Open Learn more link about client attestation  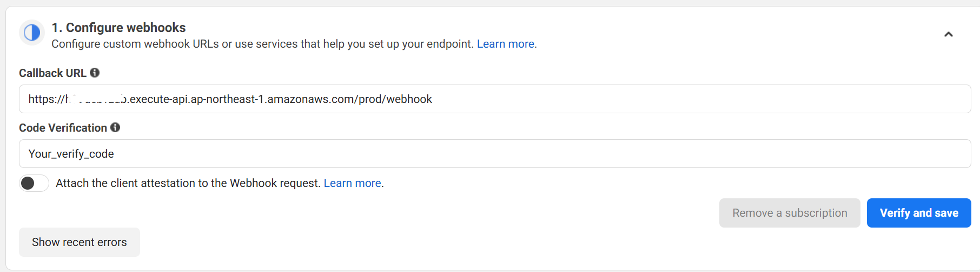[x=352, y=183]
